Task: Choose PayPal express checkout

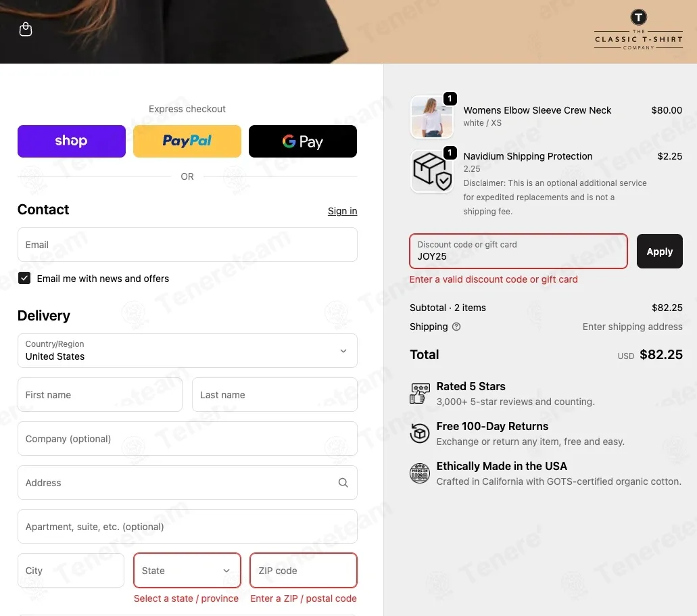Action: (x=187, y=141)
